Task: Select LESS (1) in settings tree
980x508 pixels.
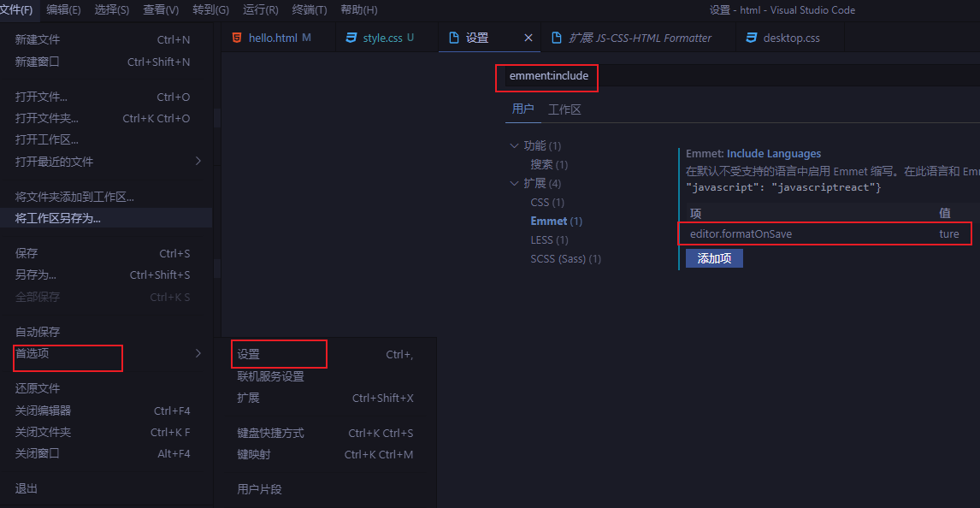Action: 549,239
